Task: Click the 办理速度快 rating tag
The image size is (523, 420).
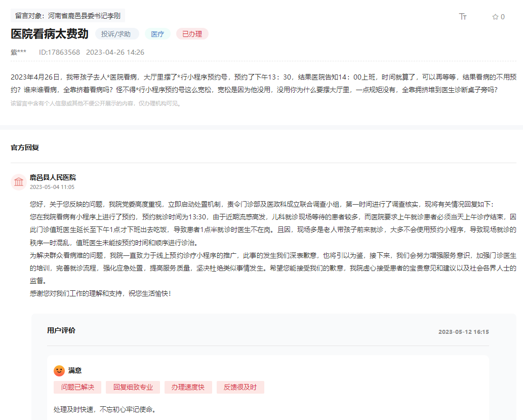Action: click(x=188, y=387)
